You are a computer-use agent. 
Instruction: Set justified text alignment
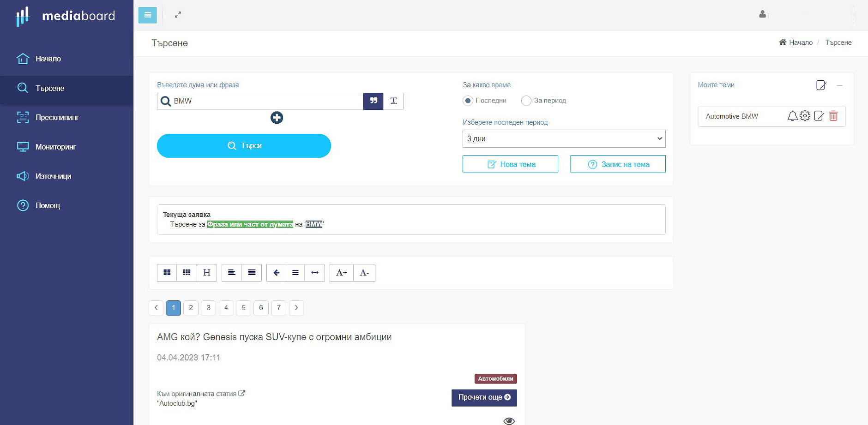click(252, 273)
